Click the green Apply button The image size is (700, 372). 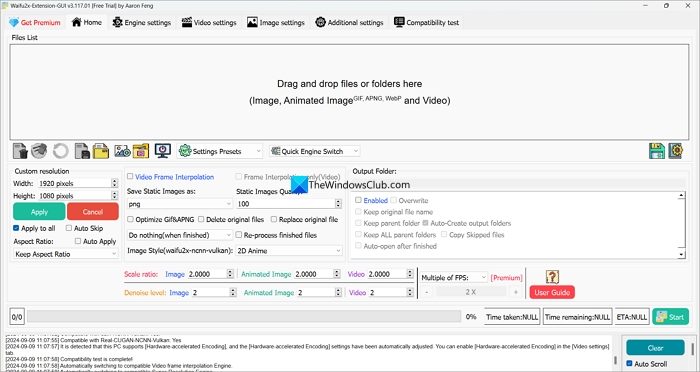coord(39,212)
